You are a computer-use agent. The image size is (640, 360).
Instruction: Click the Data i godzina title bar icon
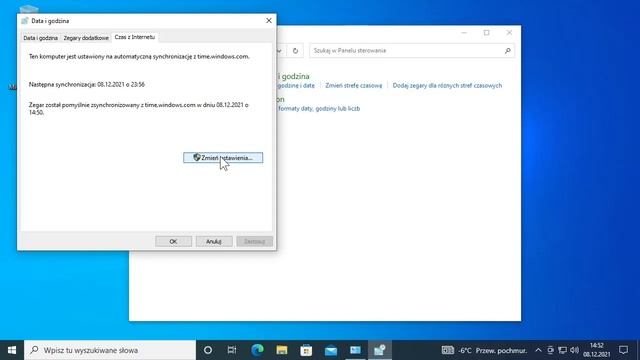(x=24, y=21)
